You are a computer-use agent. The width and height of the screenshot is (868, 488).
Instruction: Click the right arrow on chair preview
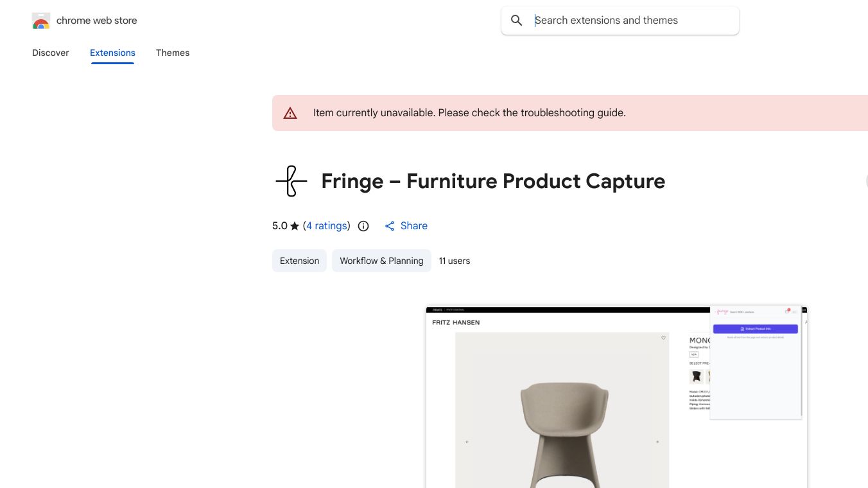657,442
